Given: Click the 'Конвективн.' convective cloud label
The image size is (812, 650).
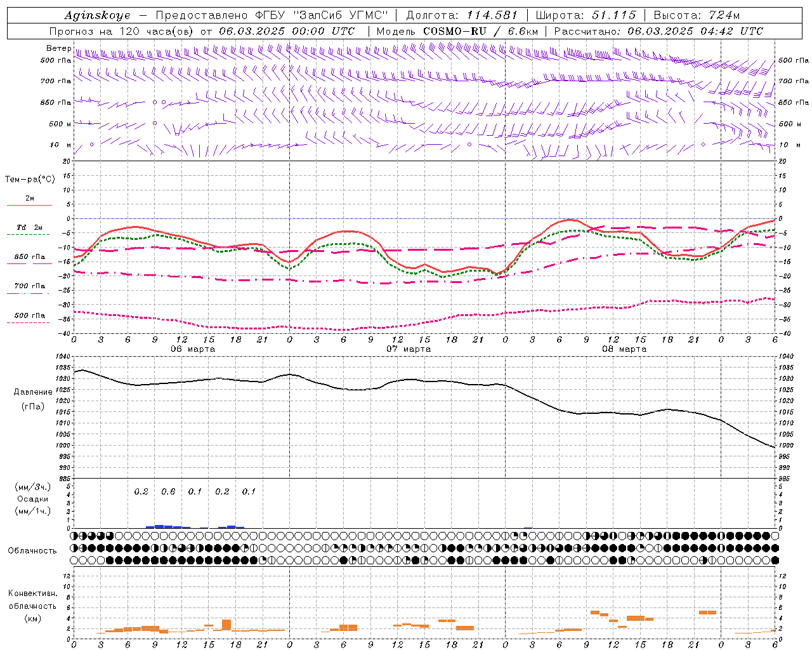Looking at the screenshot, I should point(32,594).
